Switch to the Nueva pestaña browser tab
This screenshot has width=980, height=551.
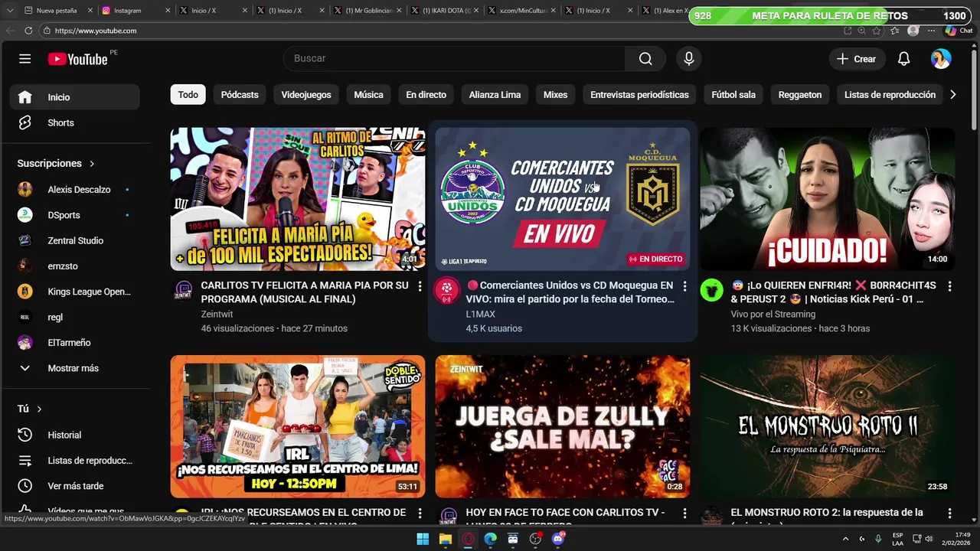[x=57, y=11]
